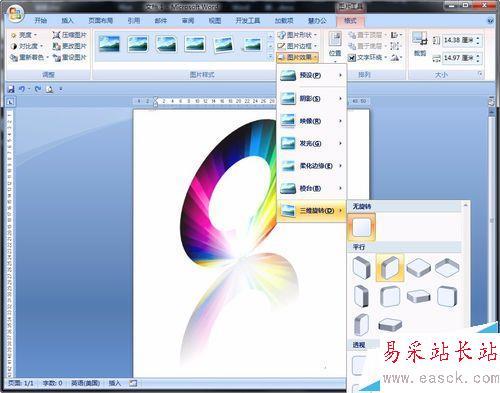Open the 图片形状 (Picture Shape) dropdown

point(297,35)
